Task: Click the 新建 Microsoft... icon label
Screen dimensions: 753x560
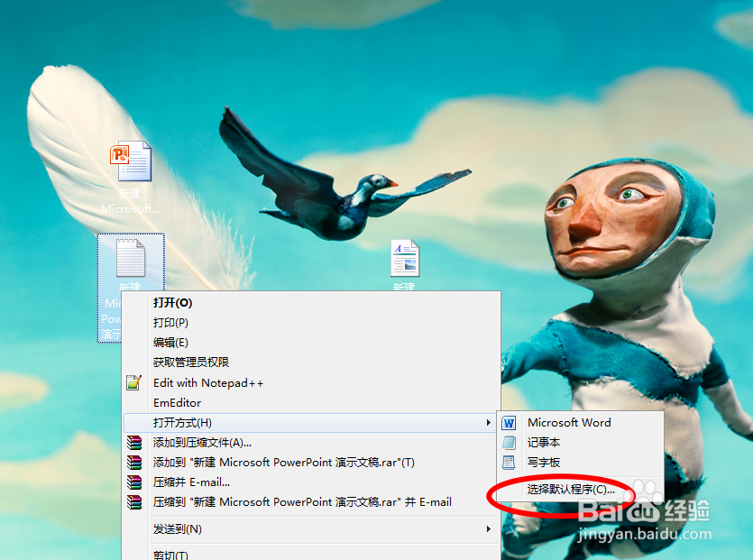Action: pyautogui.click(x=130, y=201)
